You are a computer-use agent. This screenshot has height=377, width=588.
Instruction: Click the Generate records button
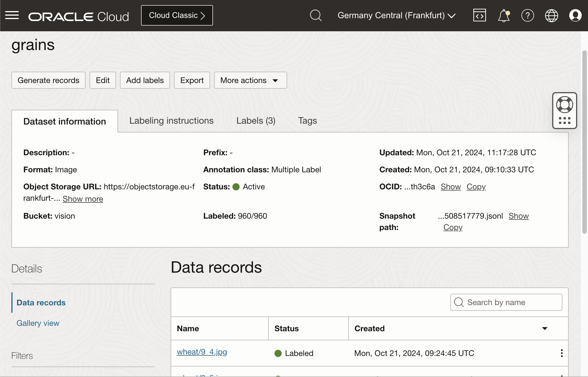pos(48,80)
